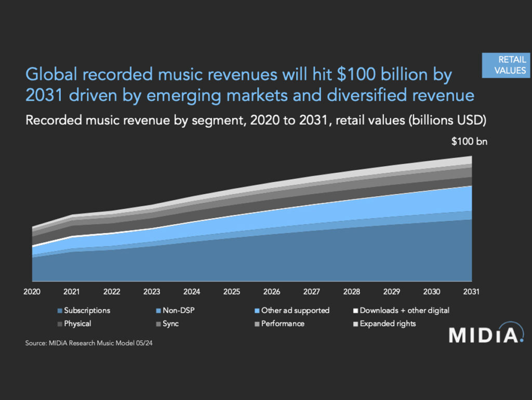Click the Non-DSP legend color square
532x400 pixels.
[158, 311]
